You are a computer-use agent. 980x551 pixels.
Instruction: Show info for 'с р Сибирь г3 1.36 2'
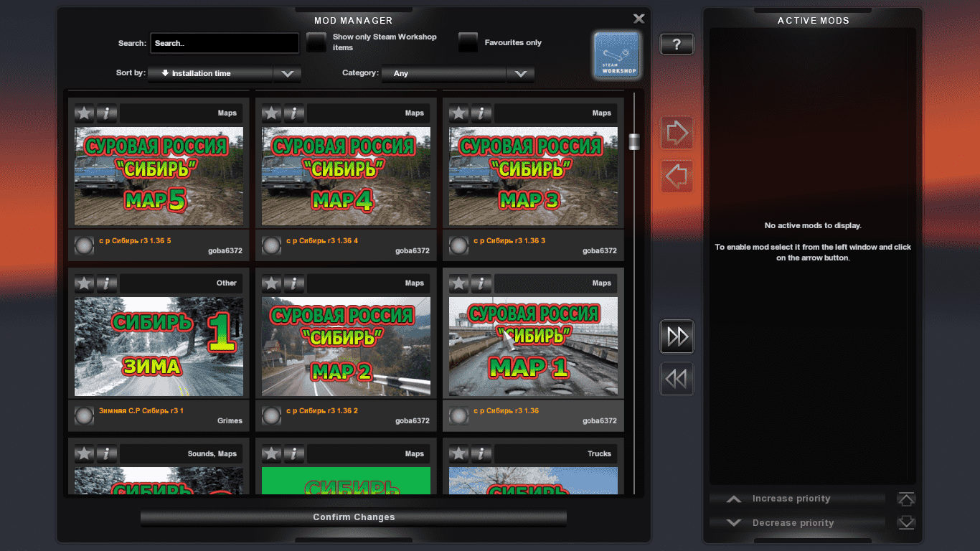tap(293, 283)
